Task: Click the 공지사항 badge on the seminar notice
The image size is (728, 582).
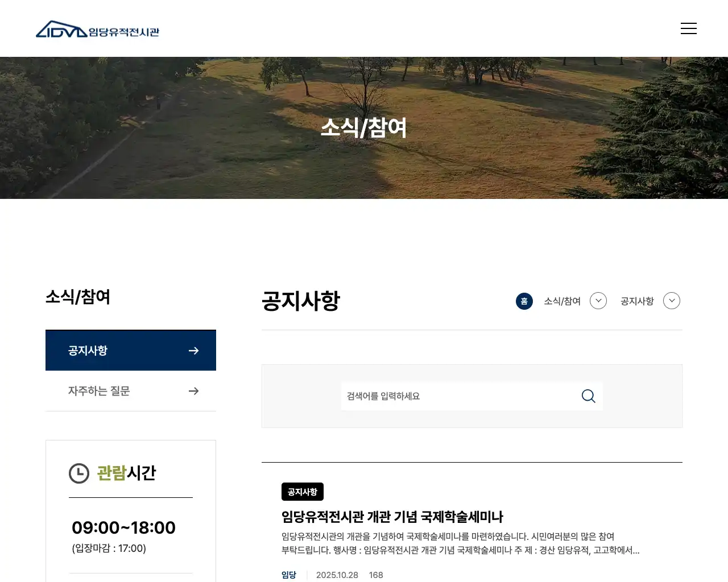Action: pos(302,492)
